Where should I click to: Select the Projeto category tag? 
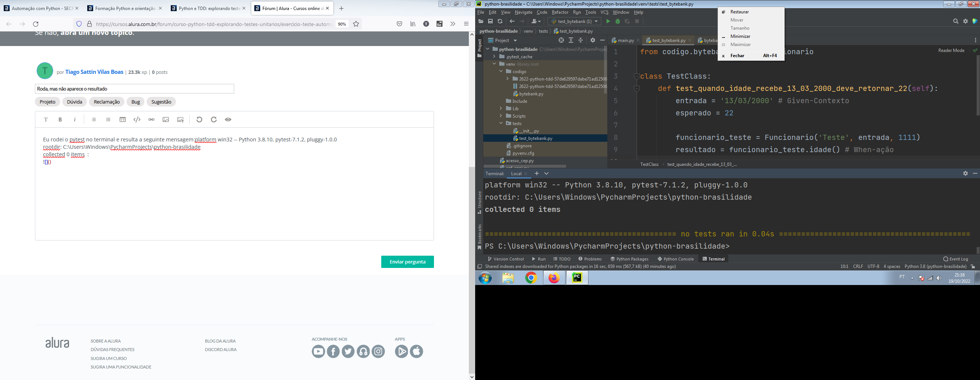(48, 102)
